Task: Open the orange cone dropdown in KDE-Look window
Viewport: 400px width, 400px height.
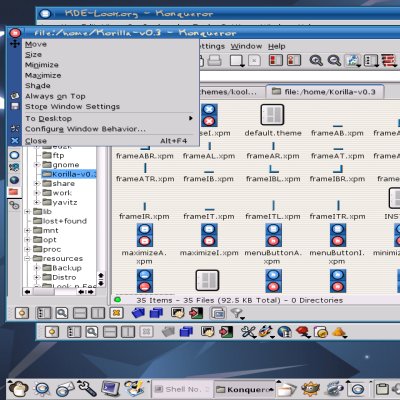Action: [x=339, y=332]
